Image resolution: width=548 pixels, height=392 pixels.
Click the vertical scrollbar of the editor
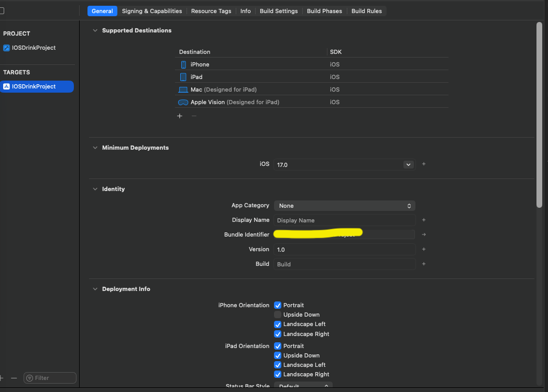pos(539,115)
